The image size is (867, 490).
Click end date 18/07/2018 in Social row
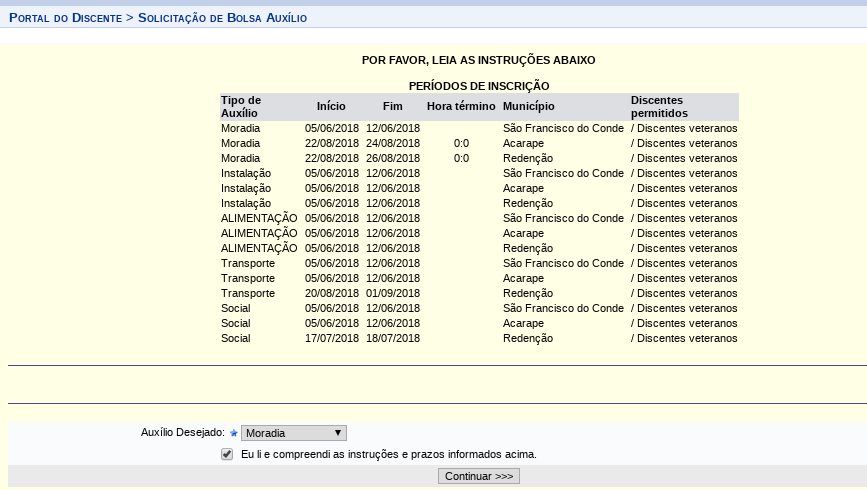click(x=393, y=338)
